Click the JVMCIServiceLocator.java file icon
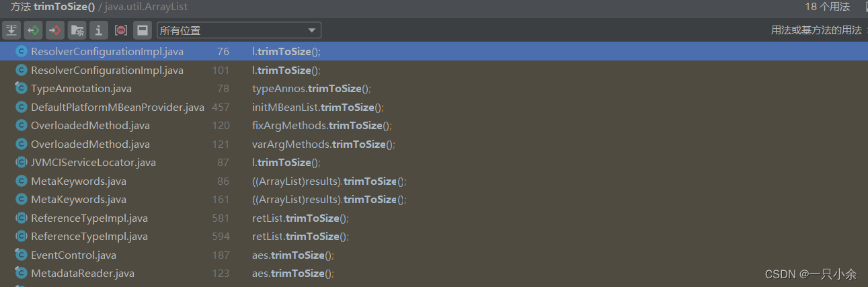Viewport: 868px width, 287px height. [x=21, y=163]
